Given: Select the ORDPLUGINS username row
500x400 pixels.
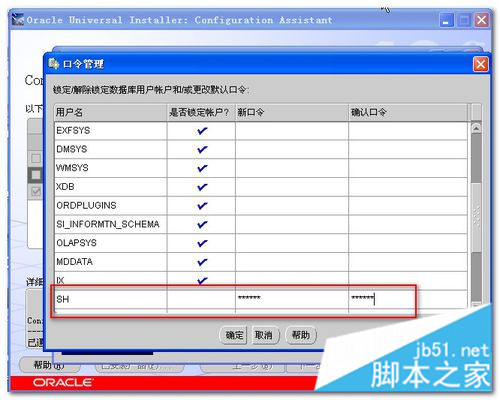Looking at the screenshot, I should 110,205.
